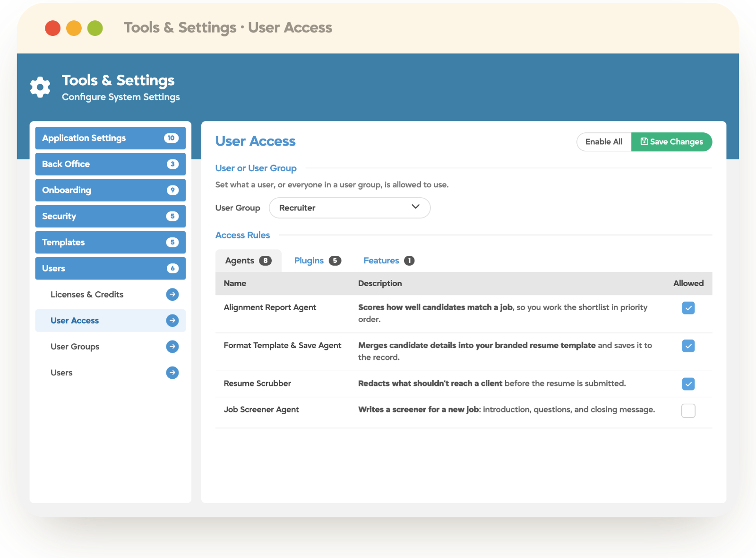Click the count badge 5 on Security
756x558 pixels.
tap(172, 216)
